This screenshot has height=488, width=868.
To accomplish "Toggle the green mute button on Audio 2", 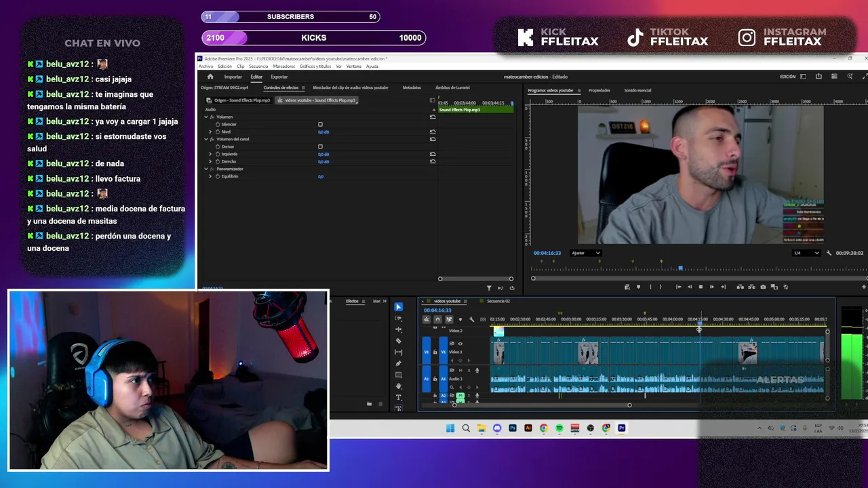I will [x=460, y=395].
